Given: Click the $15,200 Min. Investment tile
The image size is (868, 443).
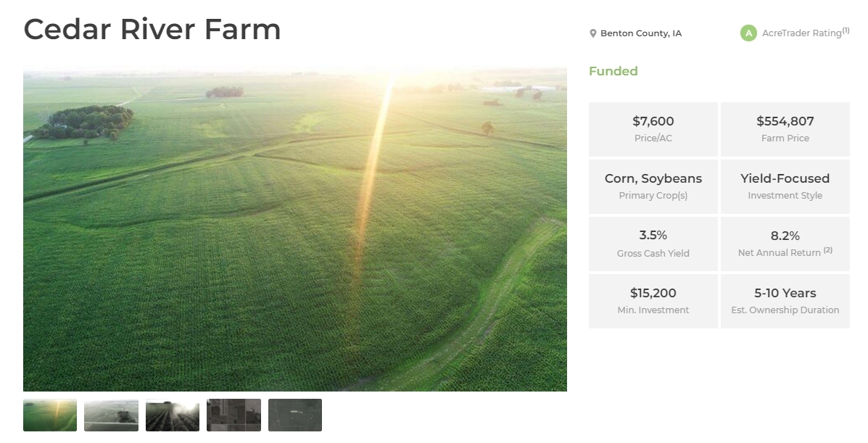Looking at the screenshot, I should click(x=653, y=301).
